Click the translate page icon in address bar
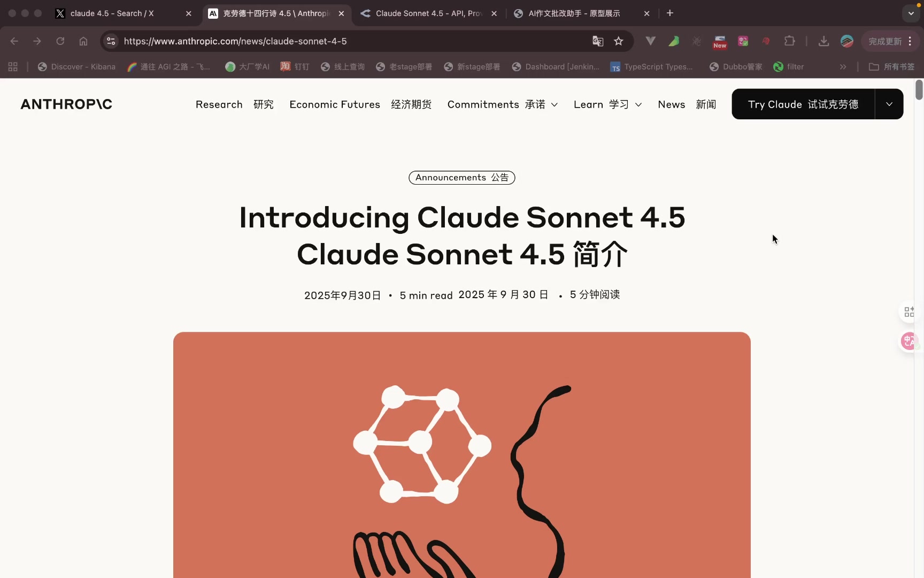Screen dimensions: 924x578 (598, 41)
